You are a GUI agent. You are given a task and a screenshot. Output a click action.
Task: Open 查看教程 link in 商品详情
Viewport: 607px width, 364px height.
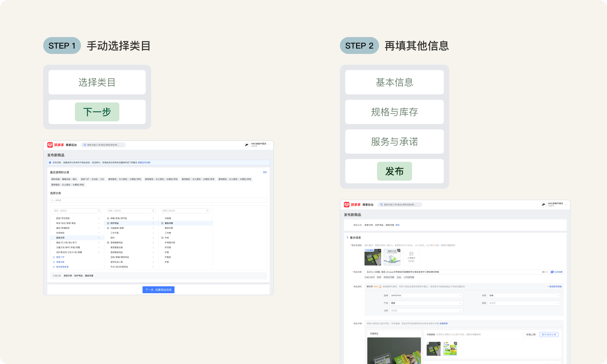pyautogui.click(x=443, y=324)
